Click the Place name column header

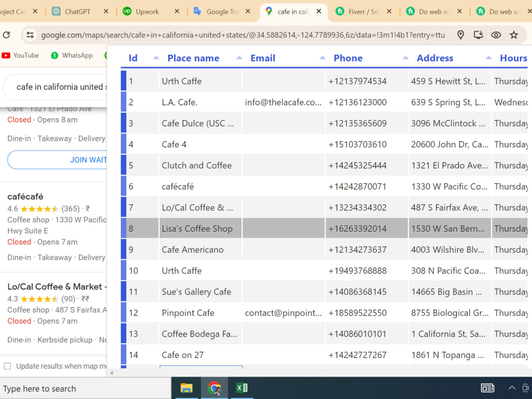click(194, 58)
